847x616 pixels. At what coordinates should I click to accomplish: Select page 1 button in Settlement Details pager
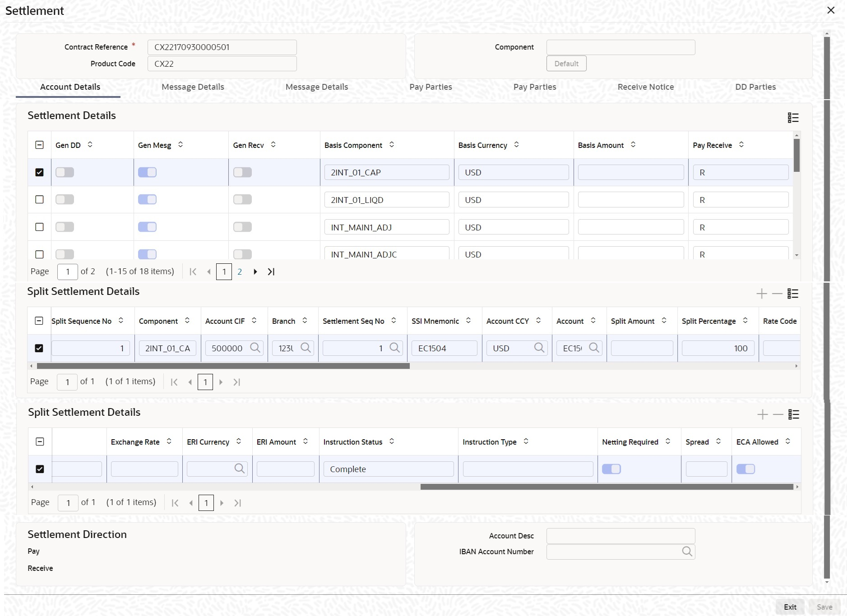(x=224, y=271)
